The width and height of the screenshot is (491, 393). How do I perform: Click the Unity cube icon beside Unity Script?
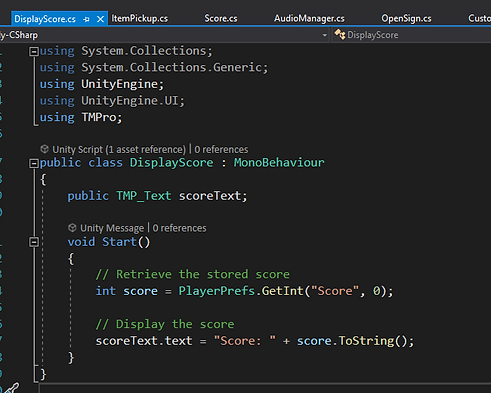click(44, 149)
